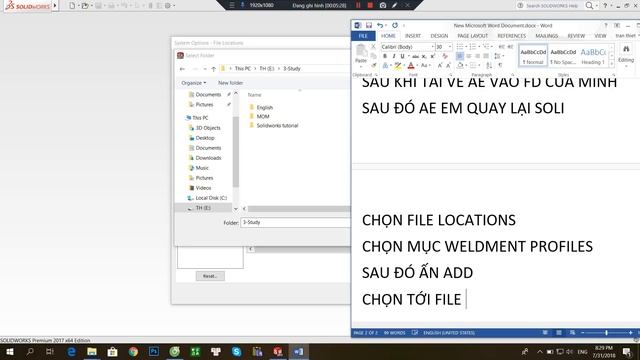Expand bullets list dropdown arrow in Word
The height and width of the screenshot is (360, 640).
466,47
